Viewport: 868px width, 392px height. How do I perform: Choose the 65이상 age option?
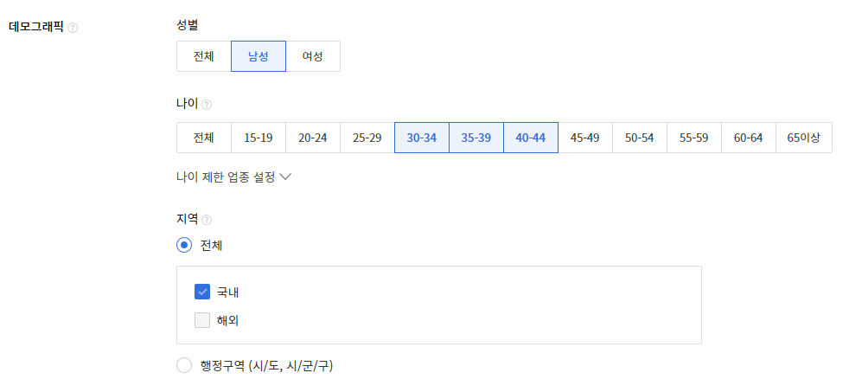tap(804, 138)
